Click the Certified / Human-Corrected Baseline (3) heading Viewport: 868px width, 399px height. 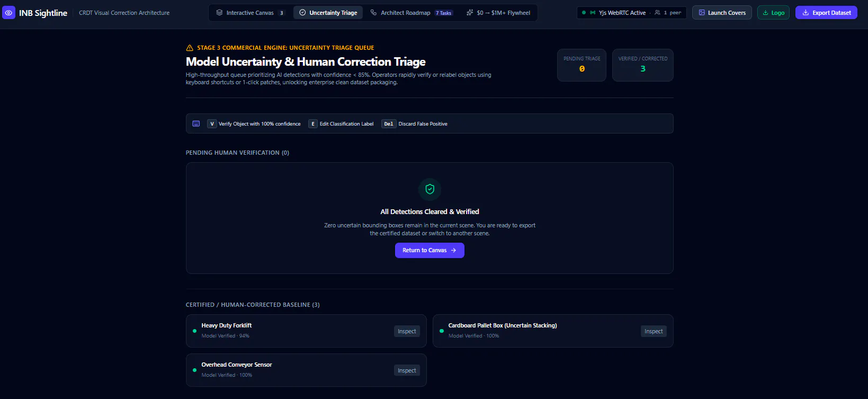pos(253,305)
